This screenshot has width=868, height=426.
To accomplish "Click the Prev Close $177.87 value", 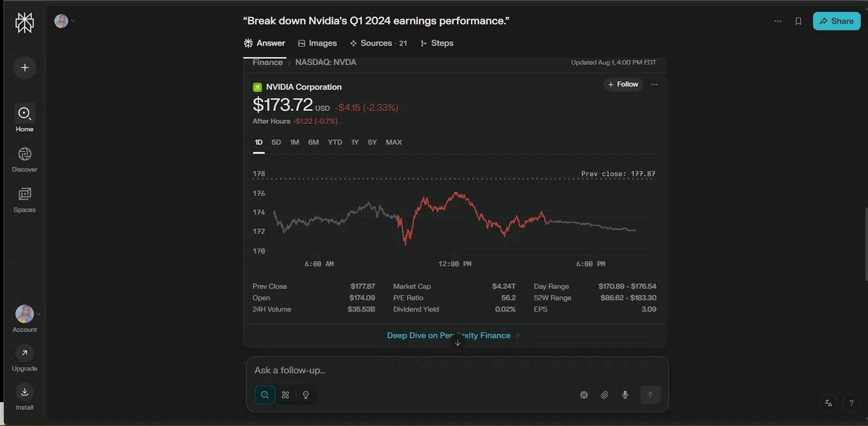I will [362, 287].
